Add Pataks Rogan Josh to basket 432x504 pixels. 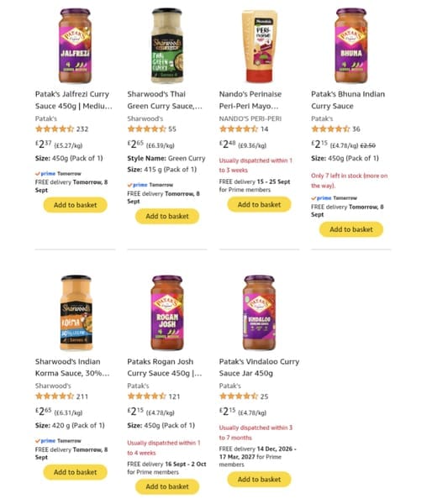point(167,486)
